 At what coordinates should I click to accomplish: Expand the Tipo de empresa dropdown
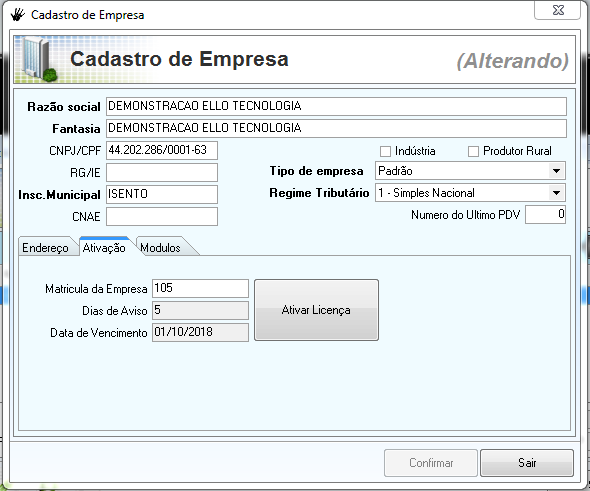coord(556,171)
